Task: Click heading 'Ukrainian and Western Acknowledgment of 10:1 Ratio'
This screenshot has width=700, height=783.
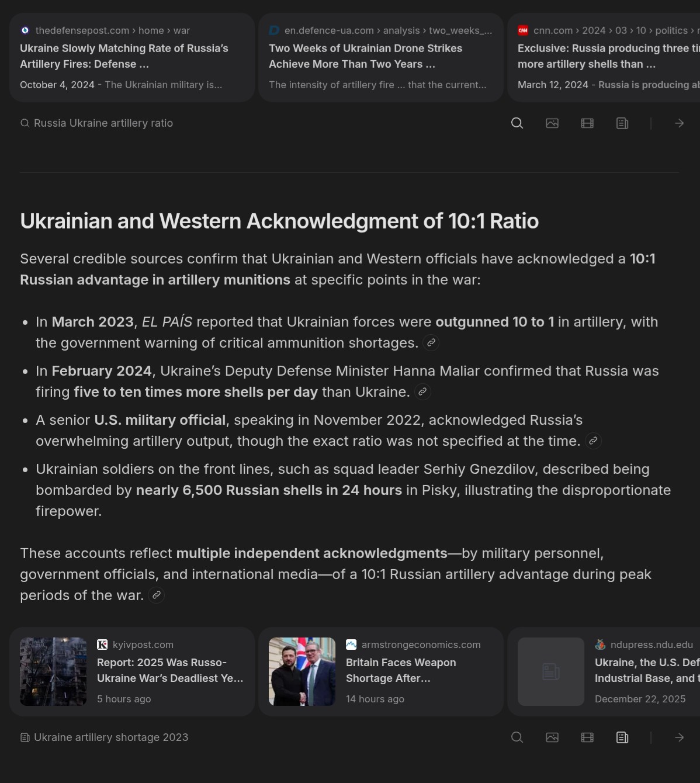Action: coord(279,221)
